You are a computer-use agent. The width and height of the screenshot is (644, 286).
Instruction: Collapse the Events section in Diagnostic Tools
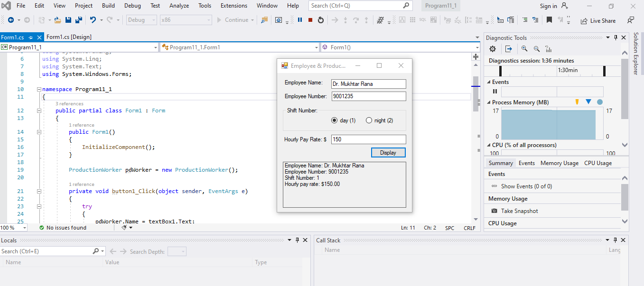pos(489,82)
